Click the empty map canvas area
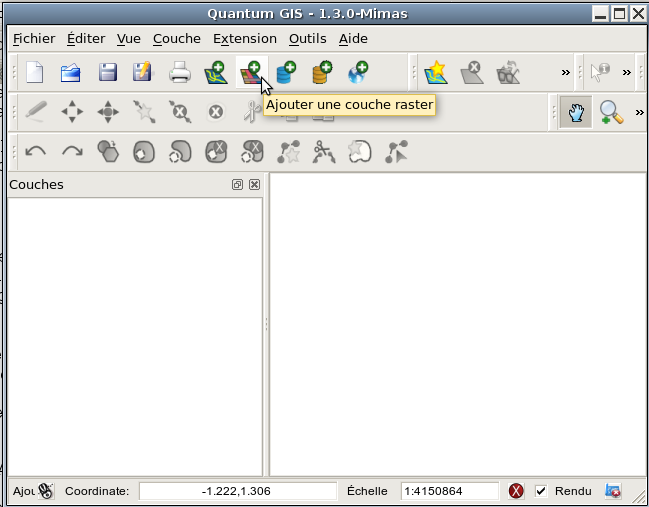 click(x=457, y=324)
